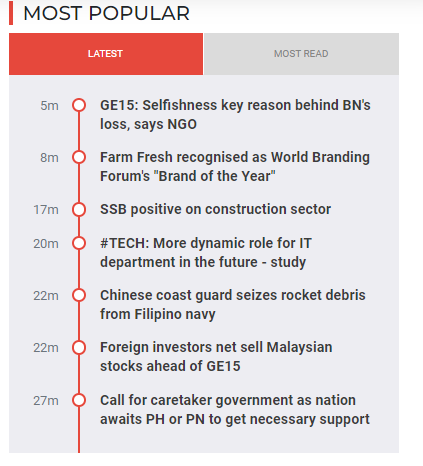Image resolution: width=423 pixels, height=466 pixels.
Task: Read Foreign investors net sell Malaysian stocks
Action: (216, 357)
